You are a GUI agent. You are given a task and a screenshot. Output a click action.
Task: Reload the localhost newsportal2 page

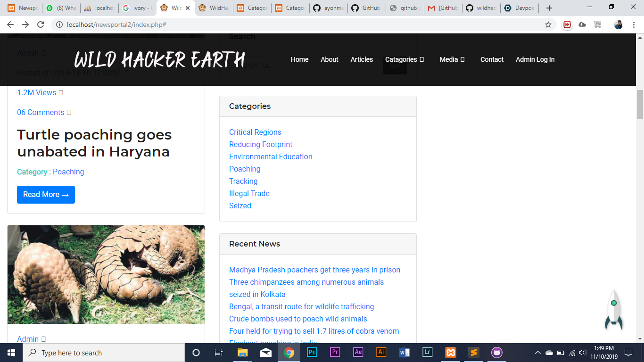41,25
